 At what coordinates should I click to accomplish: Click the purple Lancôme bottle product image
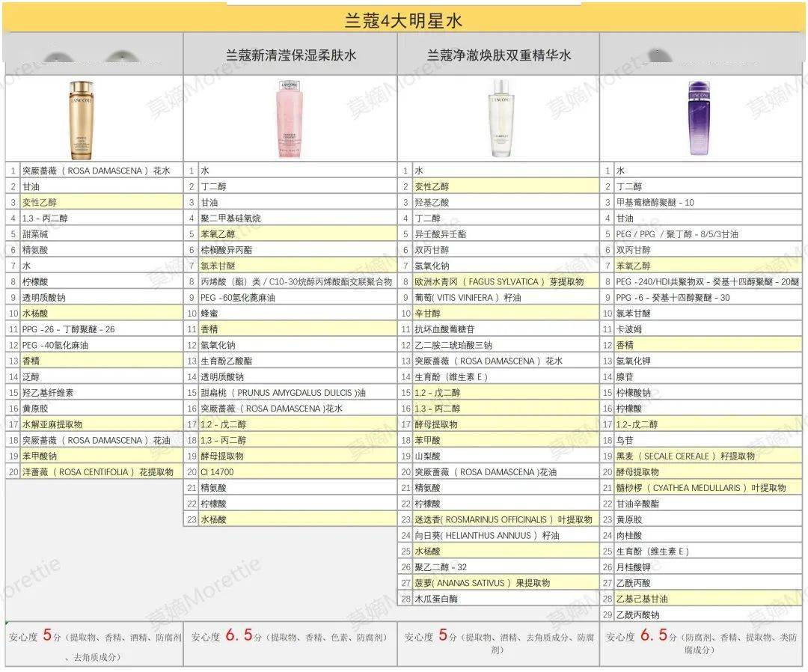click(698, 118)
